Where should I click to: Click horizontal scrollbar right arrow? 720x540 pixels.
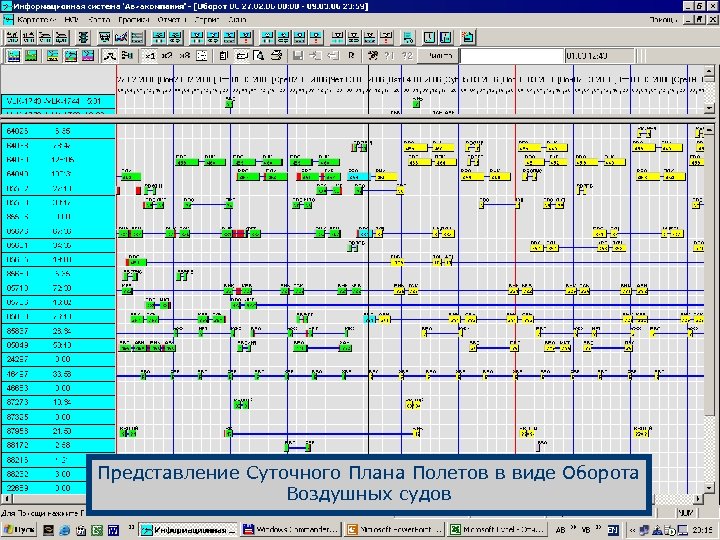[x=698, y=499]
